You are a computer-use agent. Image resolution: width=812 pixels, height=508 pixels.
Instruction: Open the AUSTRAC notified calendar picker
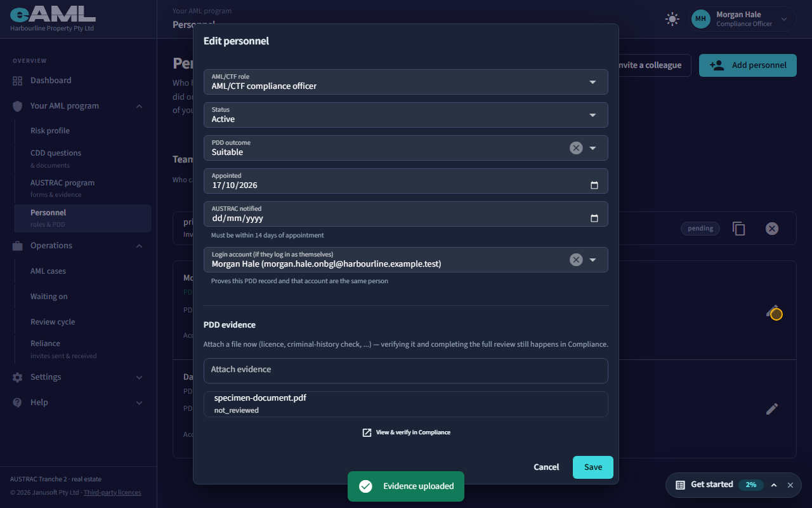[x=594, y=218]
